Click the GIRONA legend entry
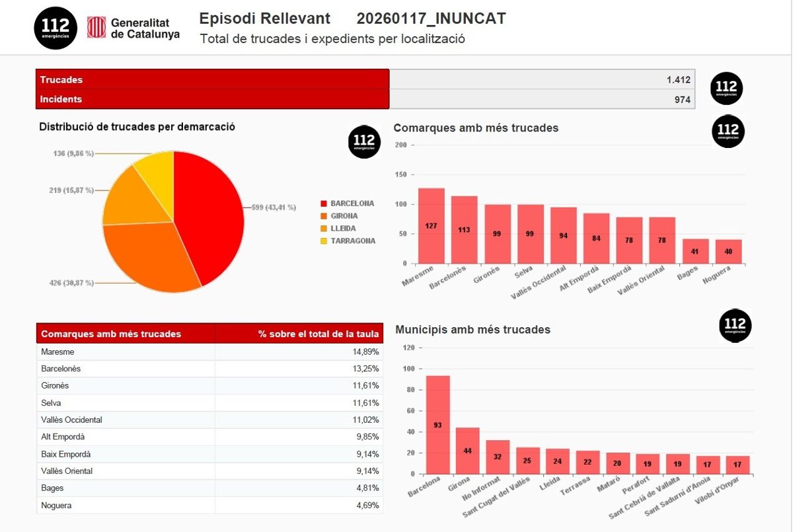 [344, 216]
